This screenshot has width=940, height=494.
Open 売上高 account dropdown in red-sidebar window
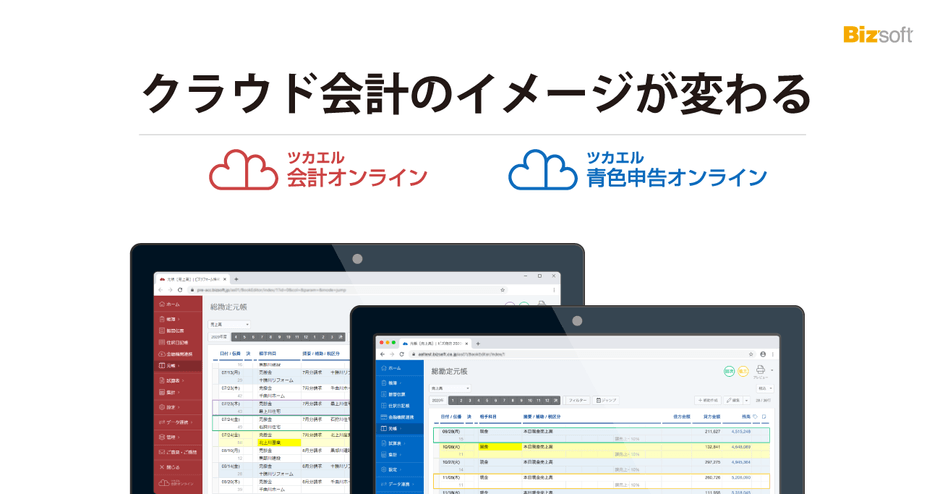[x=229, y=324]
